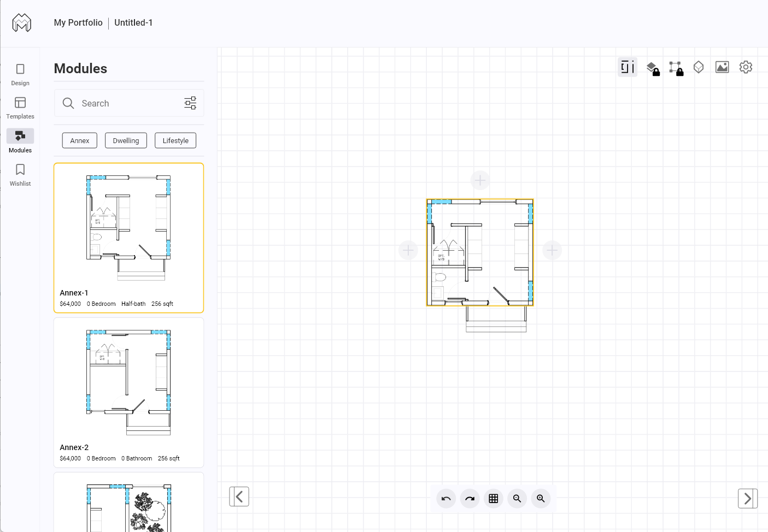Click the Annex-1 module name text
This screenshot has height=532, width=768.
point(74,293)
